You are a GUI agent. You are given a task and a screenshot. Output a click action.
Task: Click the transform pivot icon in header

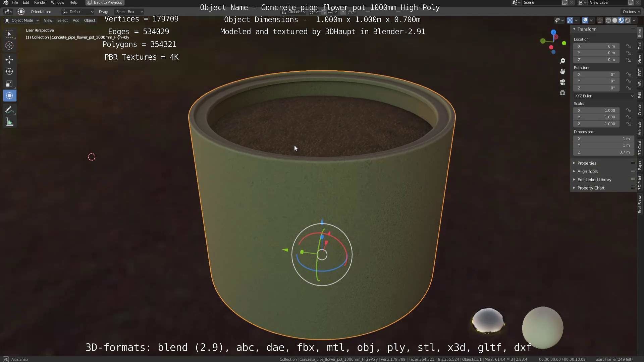(x=21, y=12)
